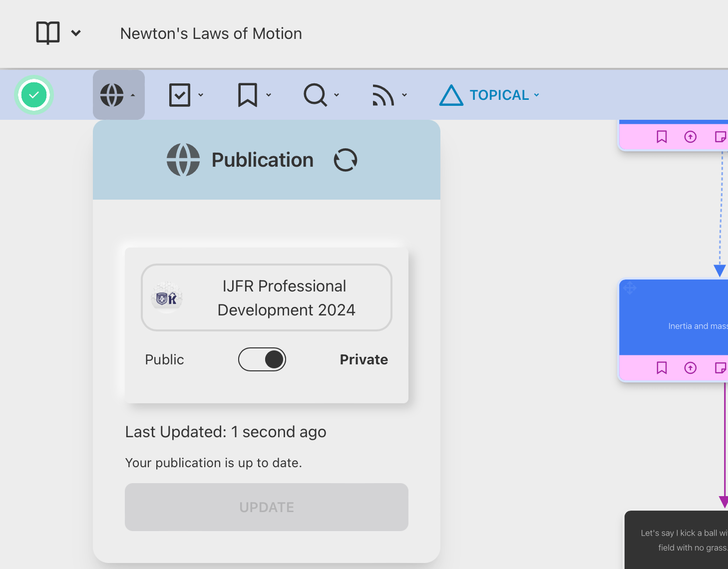The image size is (728, 569).
Task: Click the open book icon at top
Action: click(x=48, y=33)
